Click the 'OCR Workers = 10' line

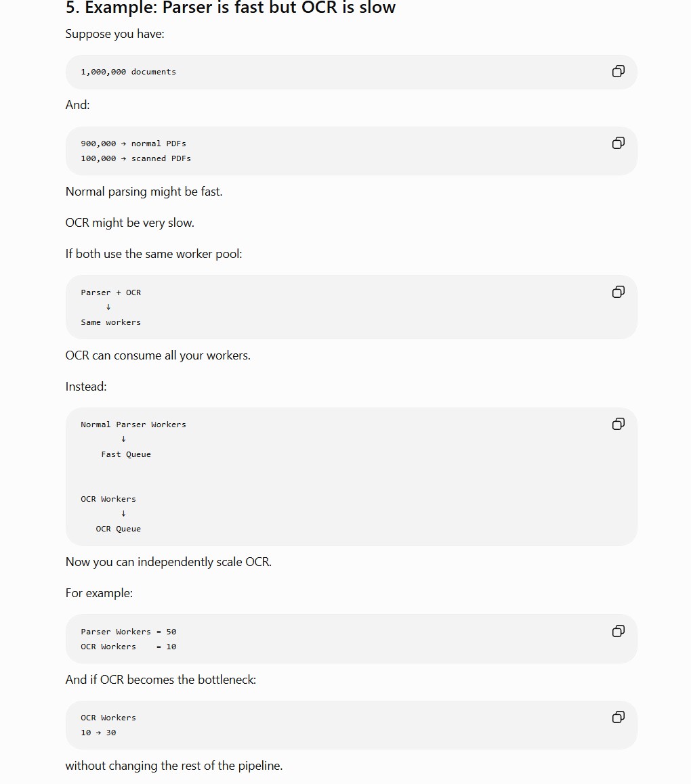[x=129, y=647]
